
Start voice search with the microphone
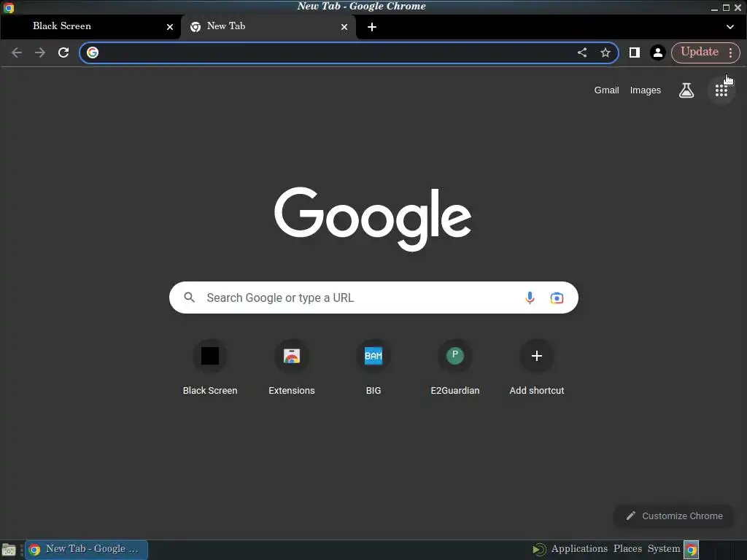click(x=530, y=297)
